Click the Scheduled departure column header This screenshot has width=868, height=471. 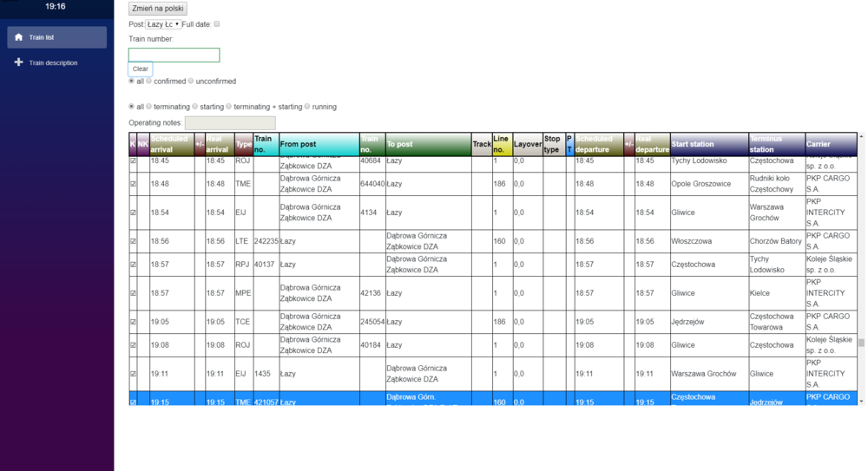tap(598, 144)
